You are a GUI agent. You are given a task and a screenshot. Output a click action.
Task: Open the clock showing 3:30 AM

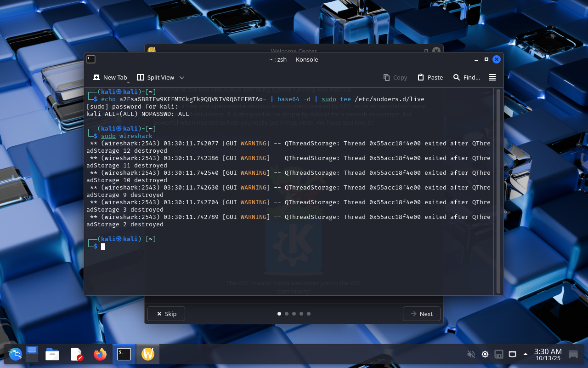(x=548, y=354)
